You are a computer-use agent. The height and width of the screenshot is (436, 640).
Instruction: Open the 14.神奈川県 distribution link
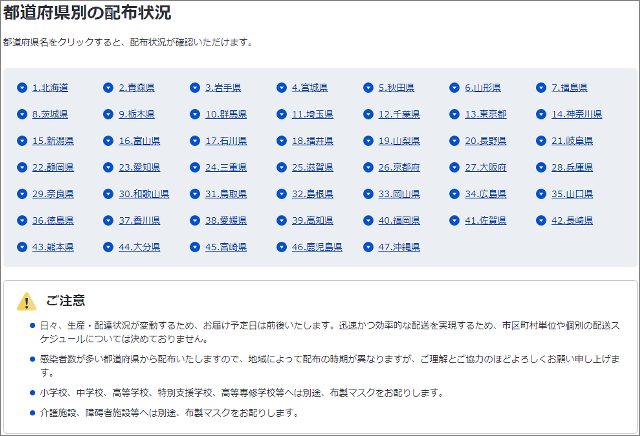click(576, 114)
